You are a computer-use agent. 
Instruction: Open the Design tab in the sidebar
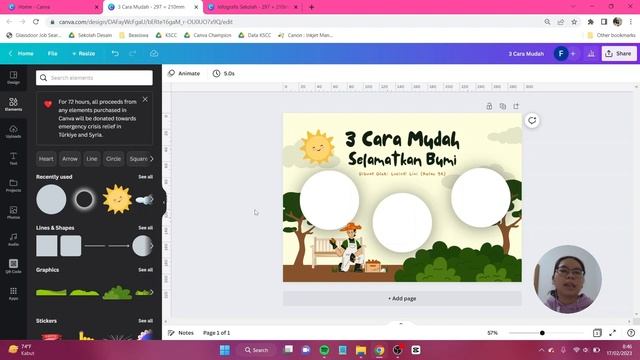pyautogui.click(x=13, y=78)
